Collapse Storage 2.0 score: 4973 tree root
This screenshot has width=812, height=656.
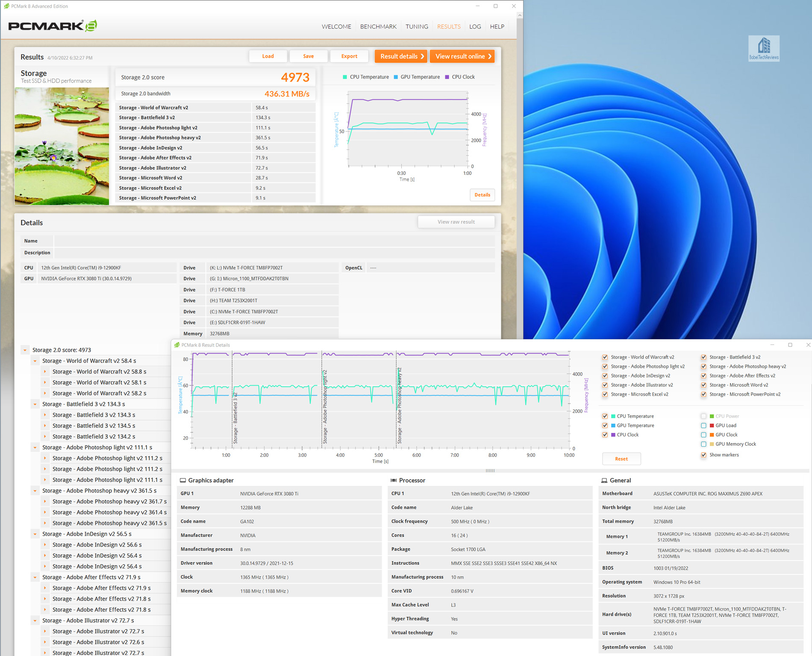click(x=25, y=350)
